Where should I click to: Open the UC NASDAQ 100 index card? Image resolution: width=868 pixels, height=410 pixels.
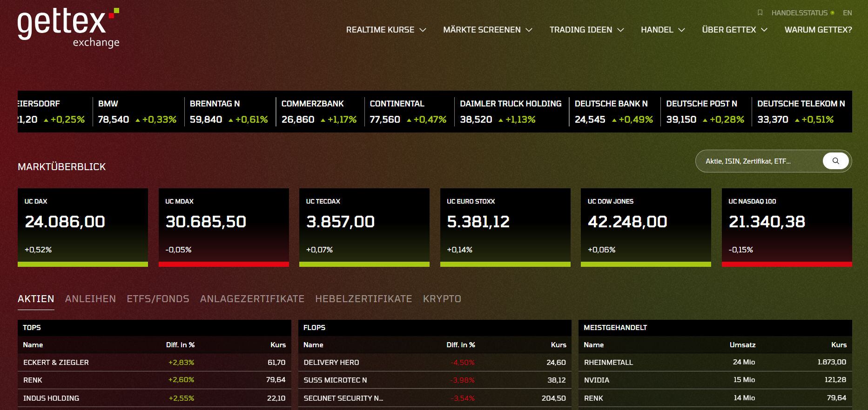coord(787,227)
